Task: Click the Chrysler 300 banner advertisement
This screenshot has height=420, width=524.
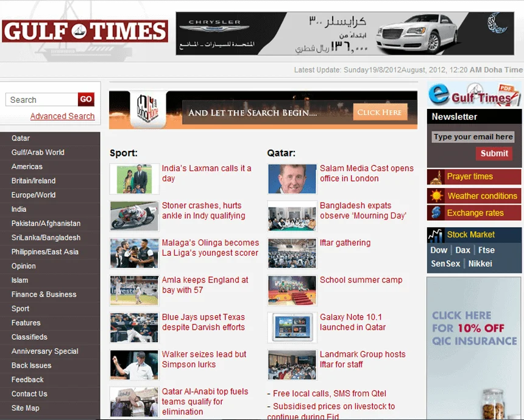Action: coord(345,33)
